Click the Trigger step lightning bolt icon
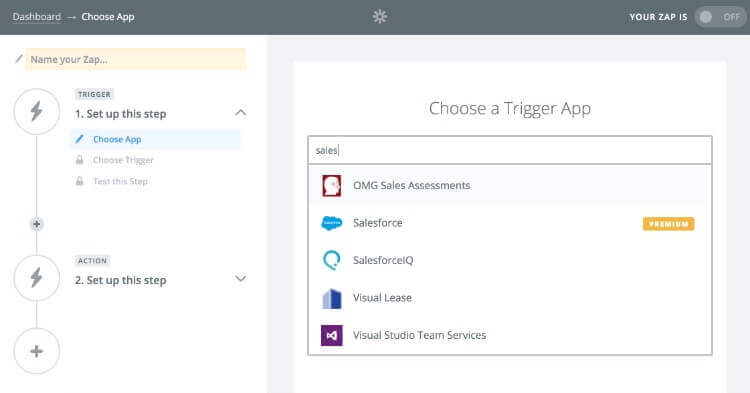 tap(37, 111)
